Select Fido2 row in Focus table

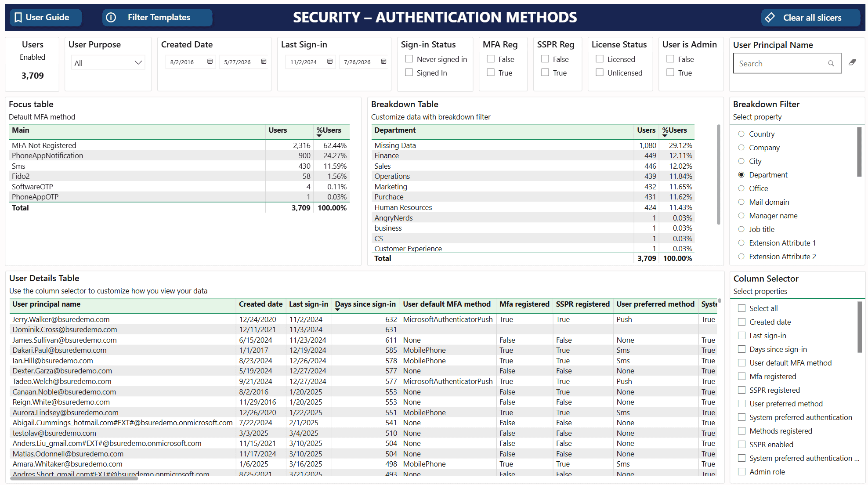(x=179, y=176)
